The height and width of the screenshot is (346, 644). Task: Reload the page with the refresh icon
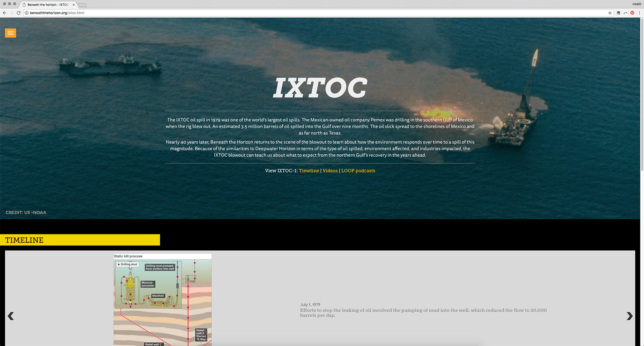(19, 13)
